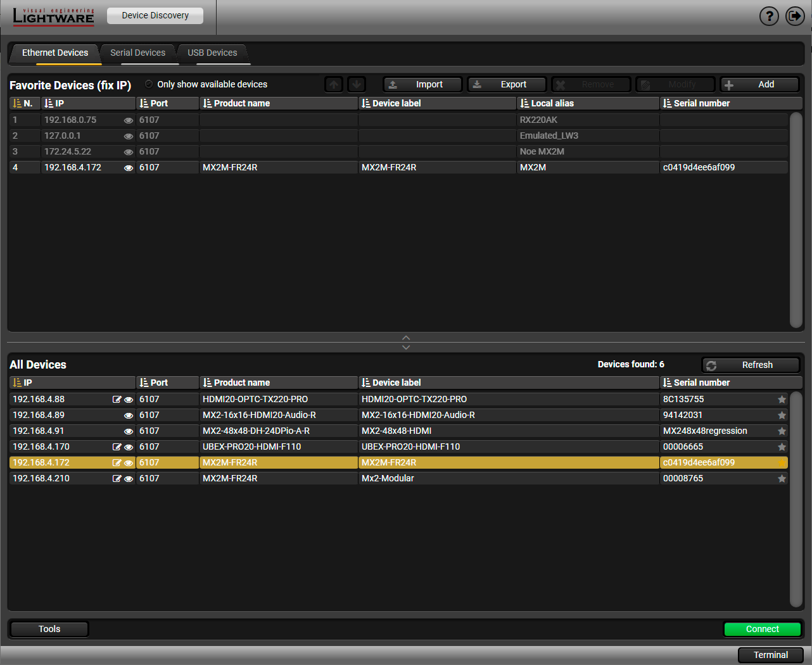Sort All Devices by Device label
This screenshot has height=665, width=812.
tap(509, 383)
